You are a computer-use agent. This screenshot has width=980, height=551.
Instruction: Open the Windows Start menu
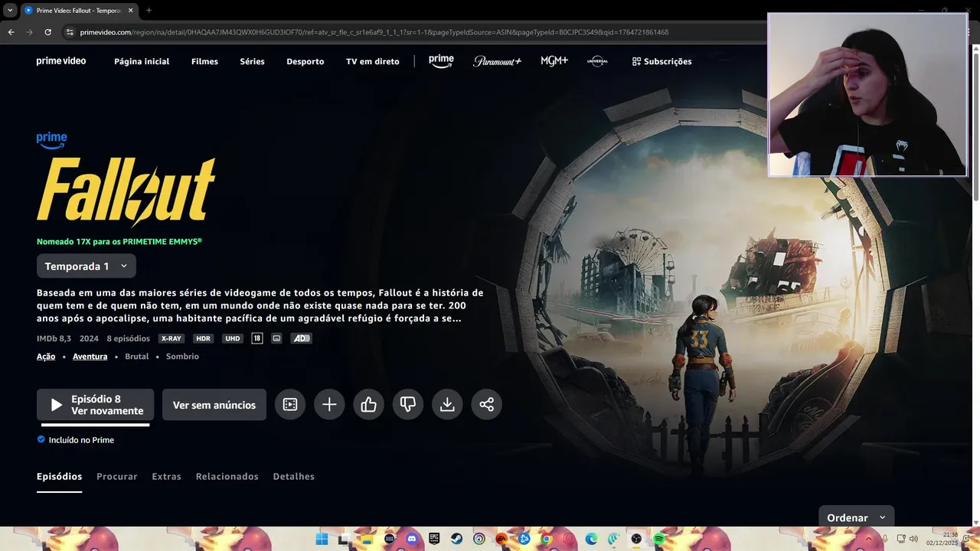tap(322, 540)
